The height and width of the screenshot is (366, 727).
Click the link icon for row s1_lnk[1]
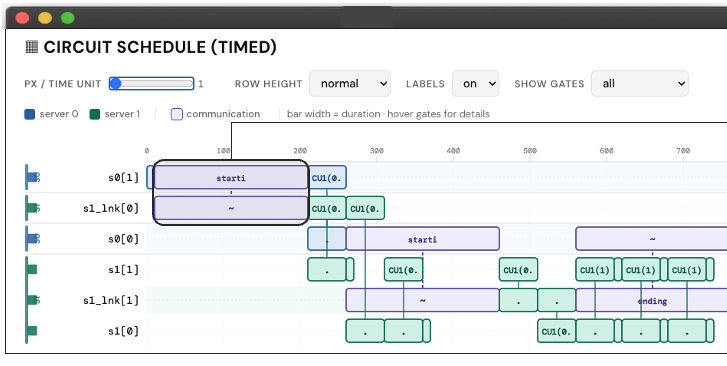pos(33,300)
